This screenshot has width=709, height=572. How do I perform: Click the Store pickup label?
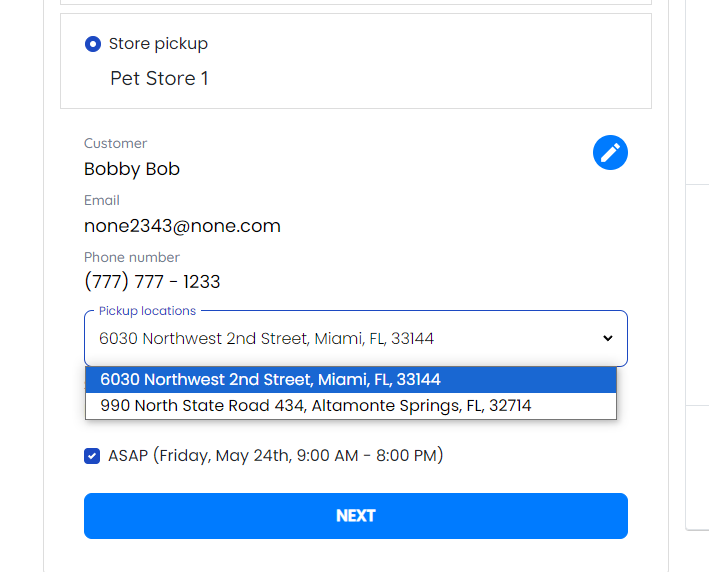(158, 43)
